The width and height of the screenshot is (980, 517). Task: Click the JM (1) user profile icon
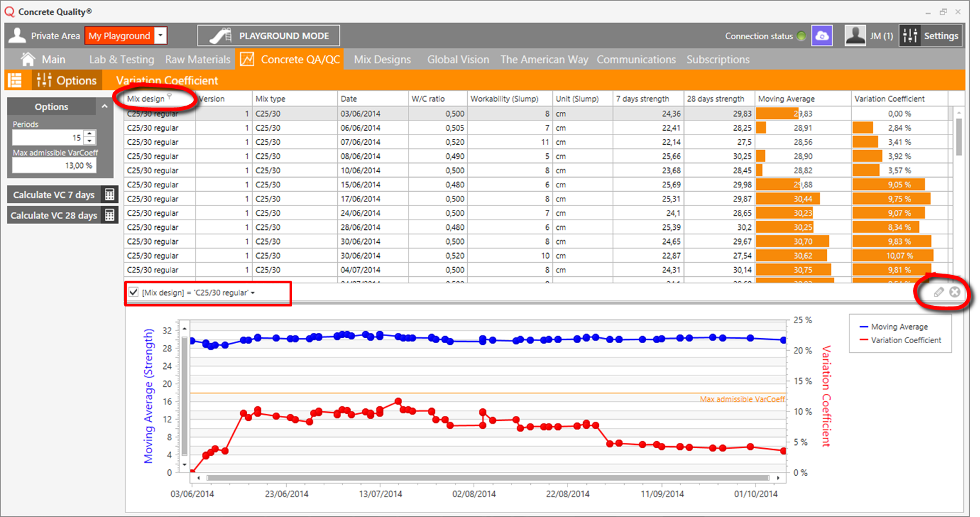(x=855, y=36)
